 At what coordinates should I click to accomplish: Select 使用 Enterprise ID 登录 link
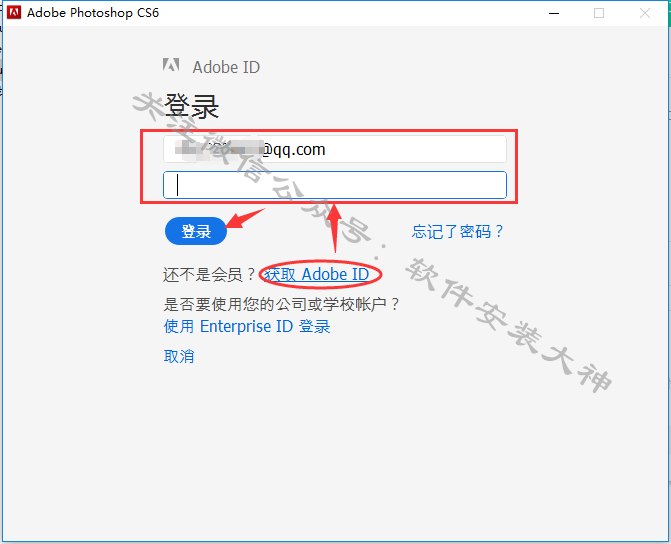coord(247,327)
